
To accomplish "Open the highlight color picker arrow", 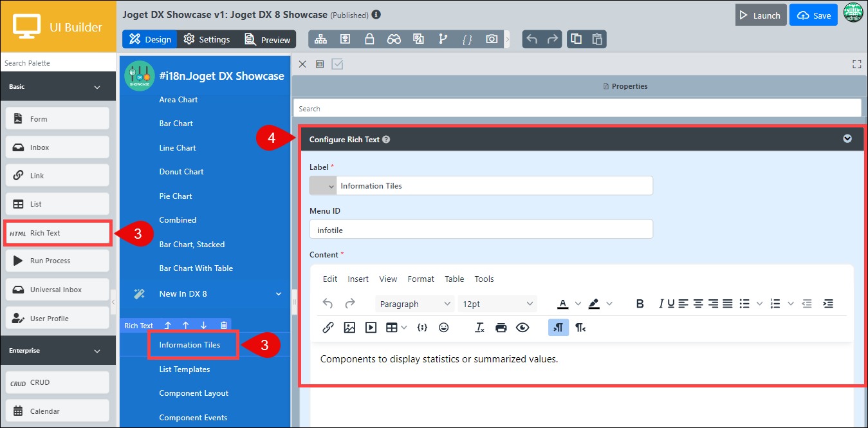I will coord(609,304).
